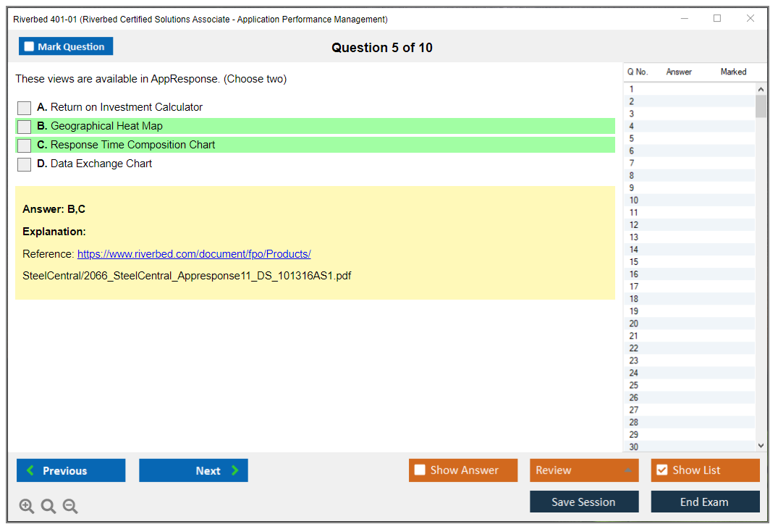Check option D Data Exchange Chart
The width and height of the screenshot is (778, 532).
(x=25, y=164)
